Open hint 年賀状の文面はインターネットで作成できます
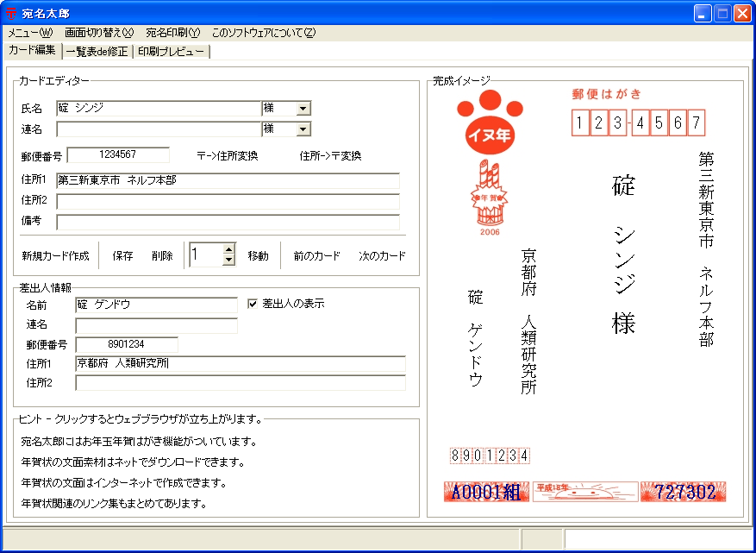The image size is (756, 553). (x=123, y=483)
